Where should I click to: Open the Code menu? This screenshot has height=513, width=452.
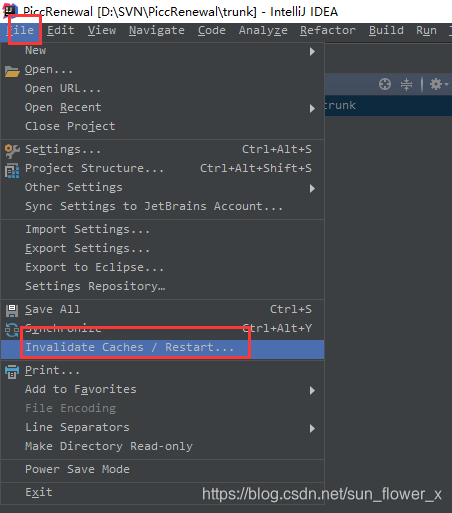(212, 30)
